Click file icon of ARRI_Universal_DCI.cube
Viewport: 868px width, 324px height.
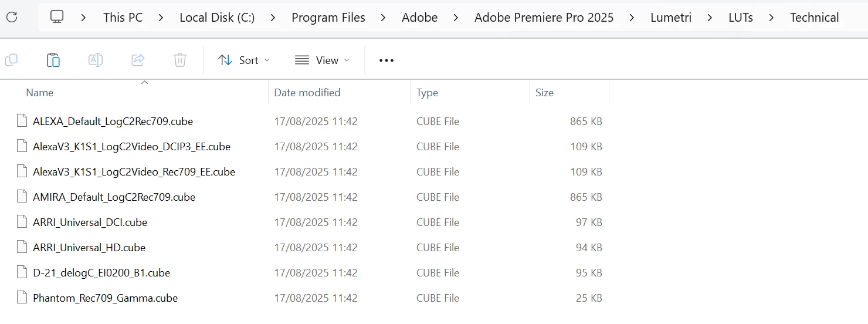[x=22, y=222]
